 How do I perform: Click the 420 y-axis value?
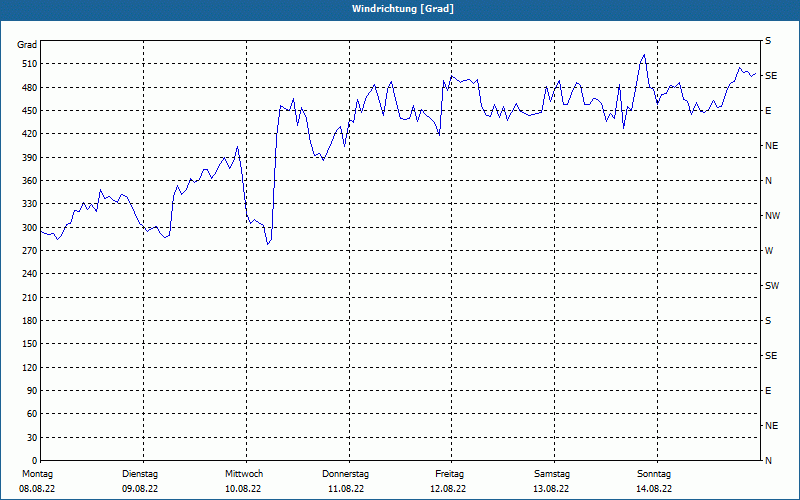(x=29, y=134)
